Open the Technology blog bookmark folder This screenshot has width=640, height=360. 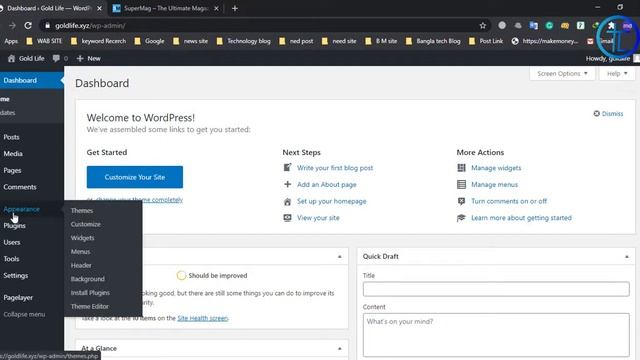[243, 41]
